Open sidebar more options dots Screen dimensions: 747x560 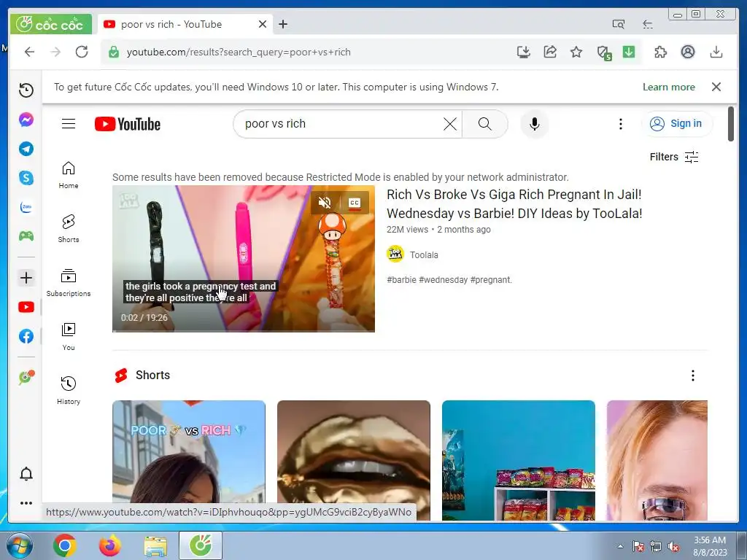pyautogui.click(x=26, y=503)
